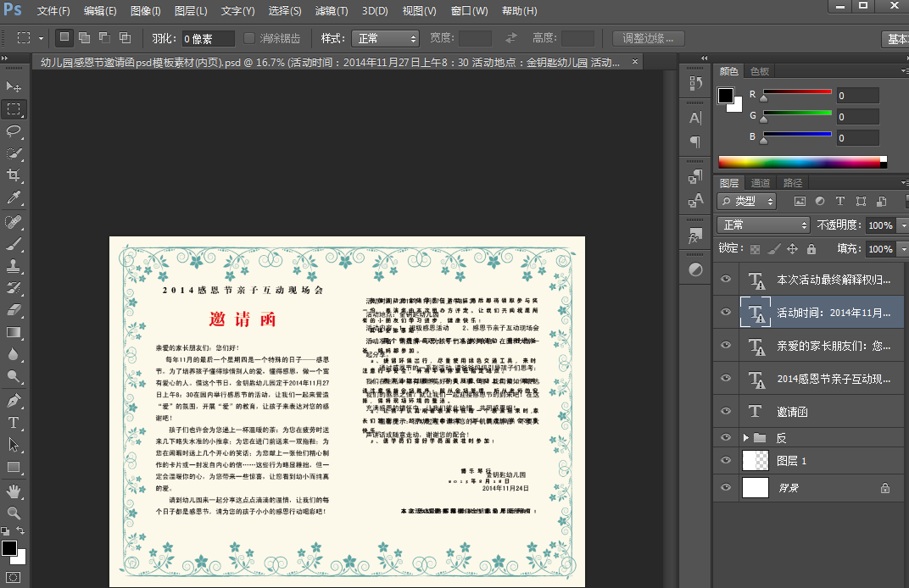
Task: Hide the 邀请函 text layer
Action: coord(725,411)
